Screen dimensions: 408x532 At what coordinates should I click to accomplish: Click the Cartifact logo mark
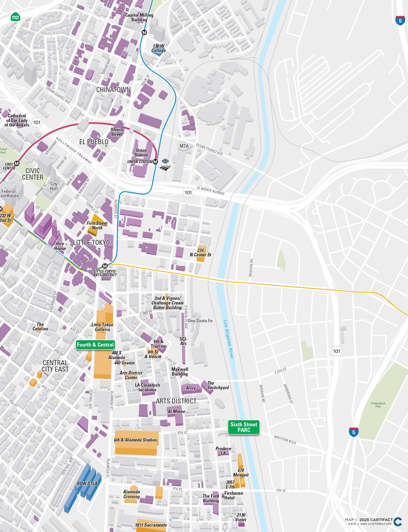[398, 522]
